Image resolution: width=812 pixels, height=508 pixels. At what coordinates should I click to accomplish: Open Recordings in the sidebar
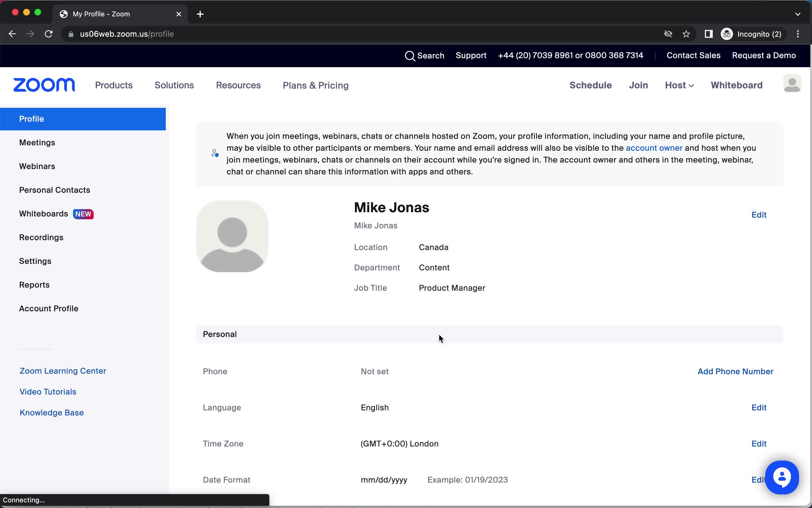coord(41,238)
